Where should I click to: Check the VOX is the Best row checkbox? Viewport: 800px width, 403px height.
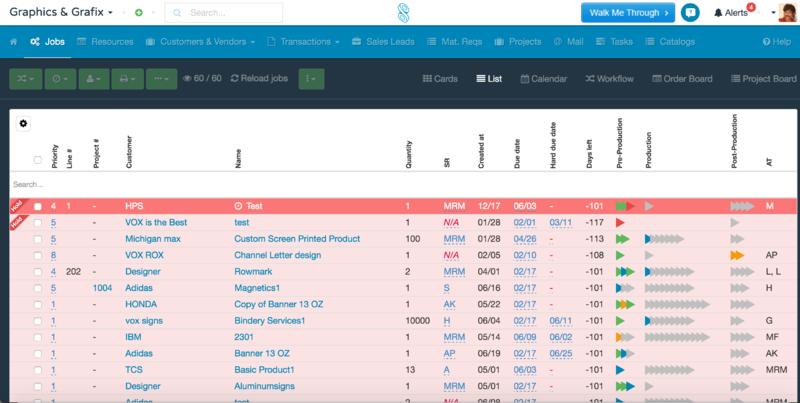(38, 223)
